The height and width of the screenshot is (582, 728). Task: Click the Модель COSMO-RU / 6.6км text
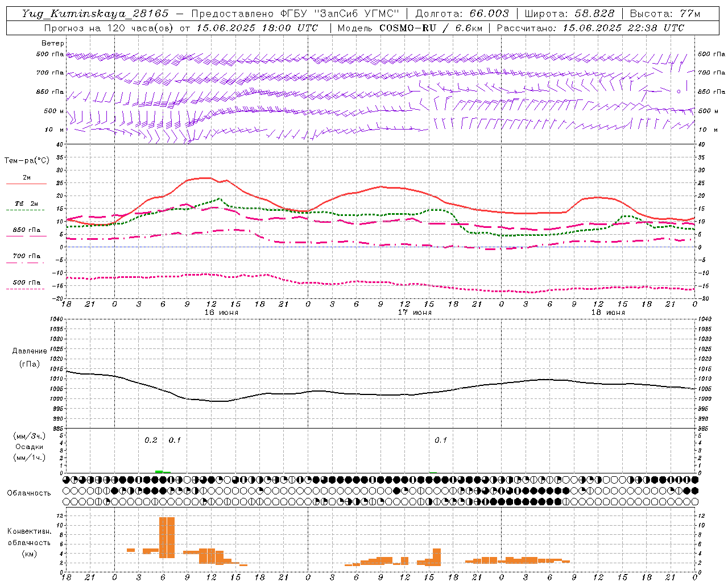[409, 28]
